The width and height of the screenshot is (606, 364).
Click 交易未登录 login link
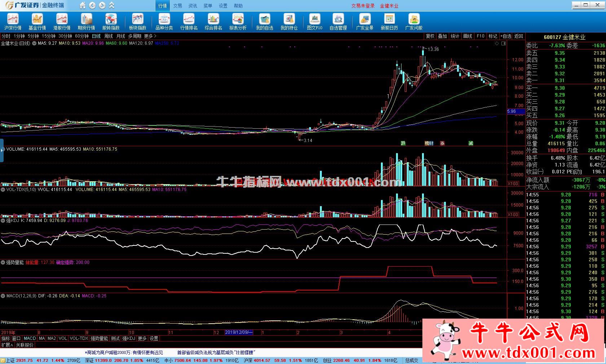[363, 6]
